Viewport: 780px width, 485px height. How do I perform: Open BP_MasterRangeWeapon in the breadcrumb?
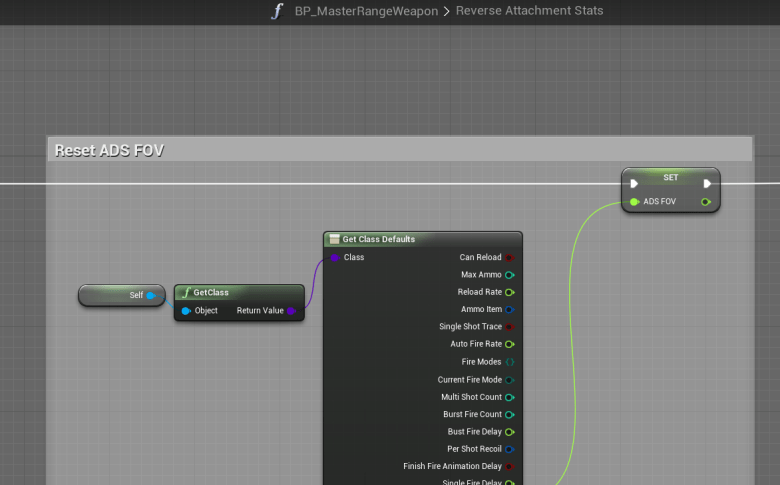coord(366,12)
